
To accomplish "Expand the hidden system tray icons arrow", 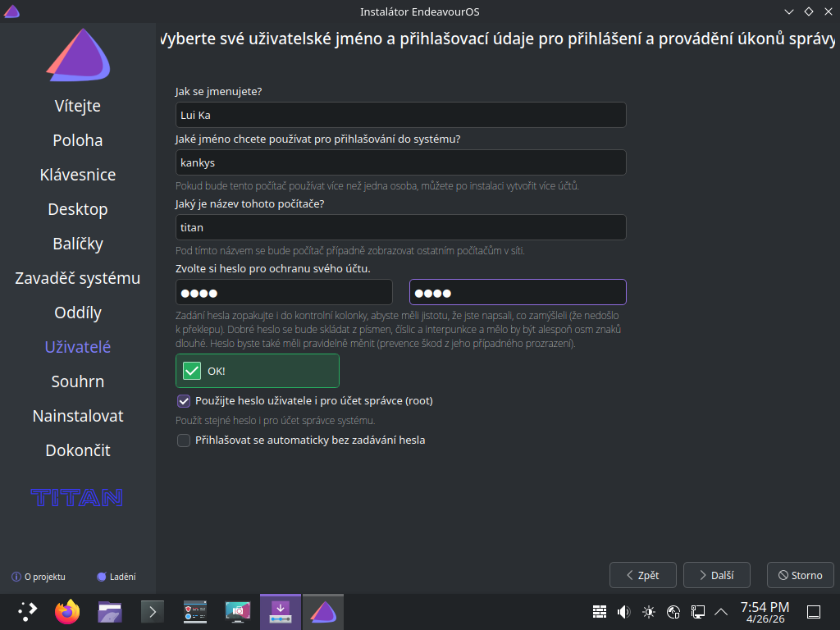I will coord(722,611).
